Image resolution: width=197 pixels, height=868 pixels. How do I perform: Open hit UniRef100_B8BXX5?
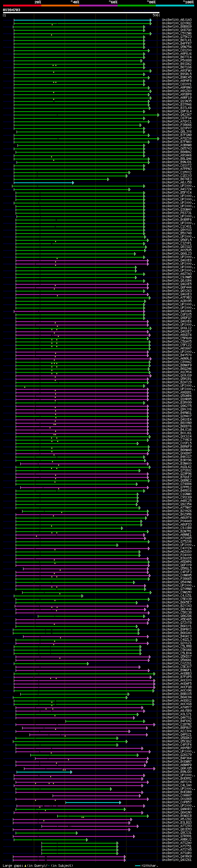pos(177,694)
